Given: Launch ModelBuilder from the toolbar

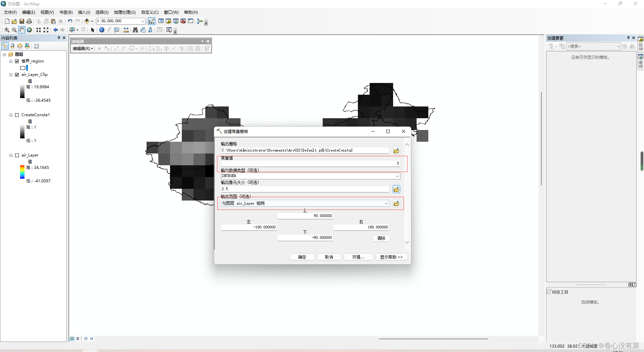Looking at the screenshot, I should point(200,21).
